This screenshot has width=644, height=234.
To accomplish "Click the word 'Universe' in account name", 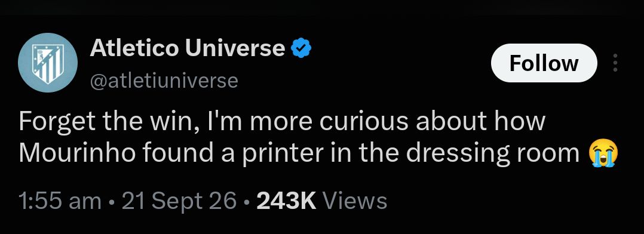I will [x=235, y=48].
